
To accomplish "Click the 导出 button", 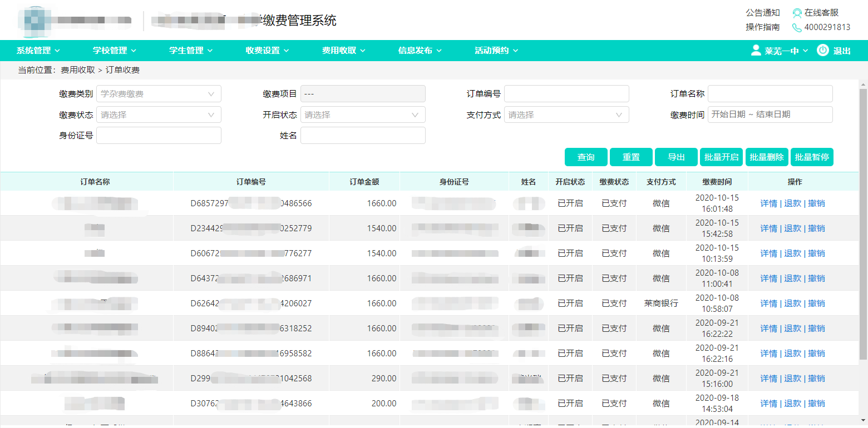I will [676, 157].
